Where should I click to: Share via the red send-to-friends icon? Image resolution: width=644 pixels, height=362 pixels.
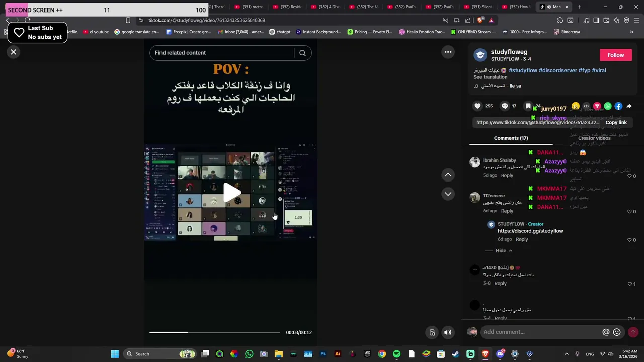click(x=597, y=106)
